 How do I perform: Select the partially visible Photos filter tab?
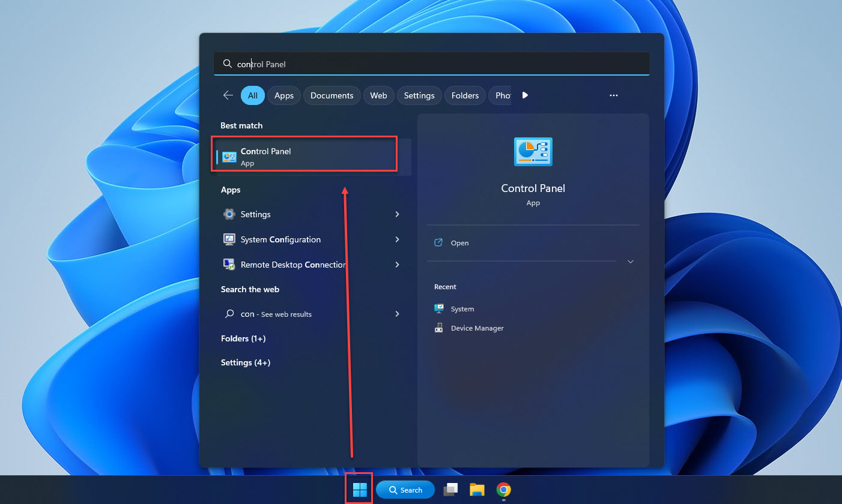tap(500, 95)
